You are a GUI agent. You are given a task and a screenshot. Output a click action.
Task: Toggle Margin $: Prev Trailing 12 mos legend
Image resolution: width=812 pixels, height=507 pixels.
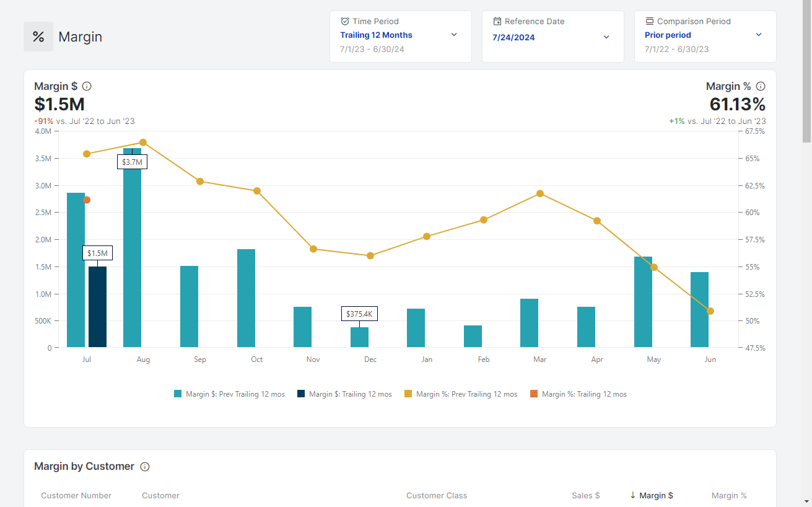point(229,394)
